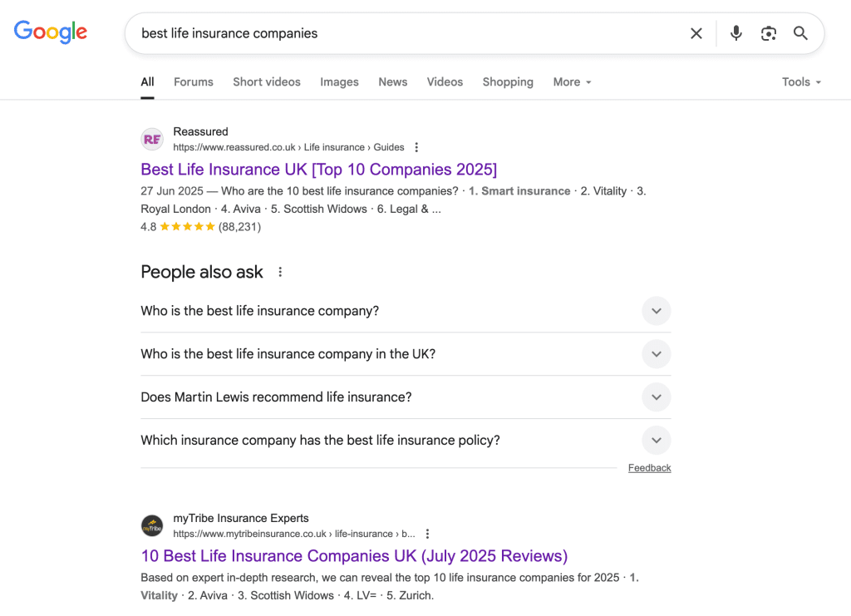This screenshot has width=851, height=616.
Task: Open "Best Life Insurance UK [Top 10 Companies 2025]"
Action: pyautogui.click(x=318, y=170)
